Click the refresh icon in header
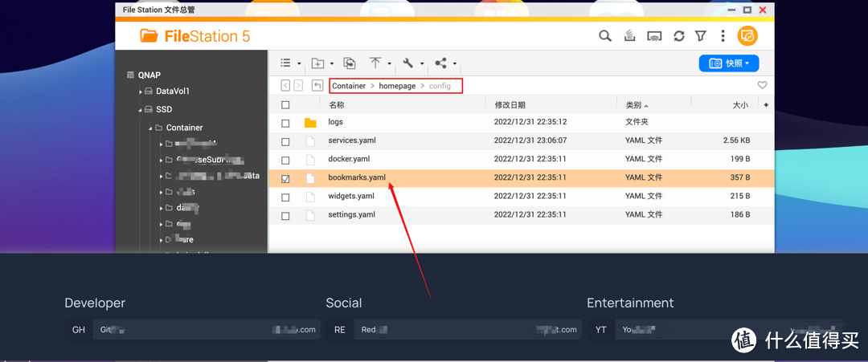 [679, 36]
